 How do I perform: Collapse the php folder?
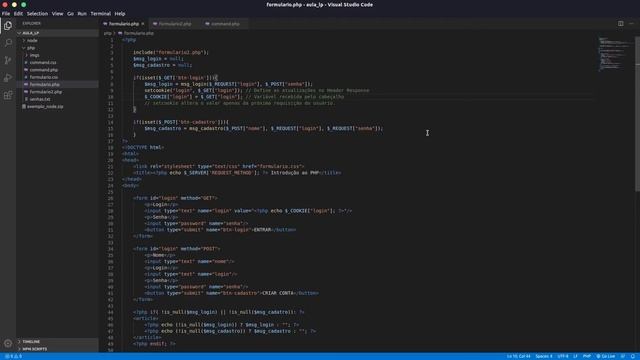coord(31,48)
